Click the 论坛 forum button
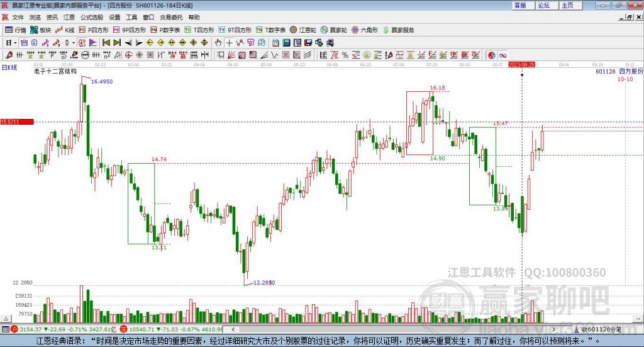The width and height of the screenshot is (644, 347). click(x=547, y=5)
